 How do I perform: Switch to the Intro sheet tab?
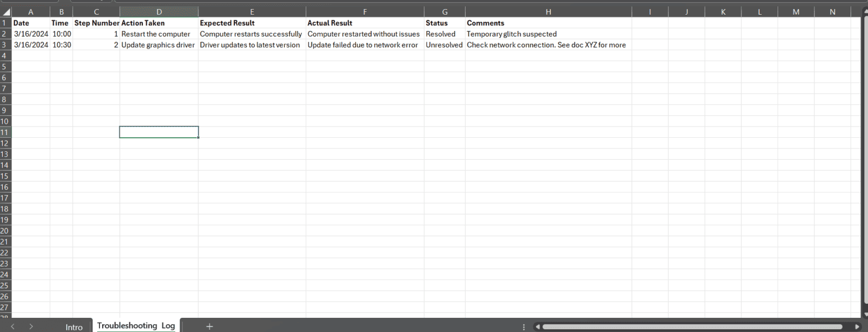(74, 327)
